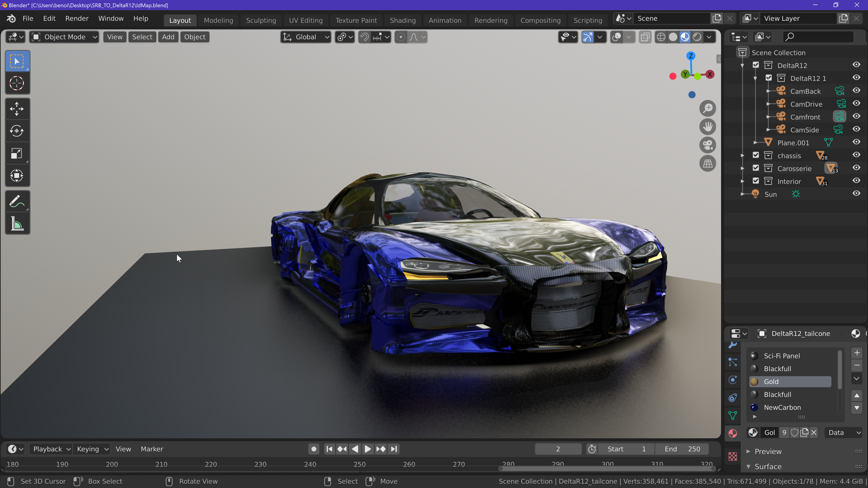Image resolution: width=868 pixels, height=488 pixels.
Task: Toggle visibility of Carosserie collection
Action: point(856,168)
